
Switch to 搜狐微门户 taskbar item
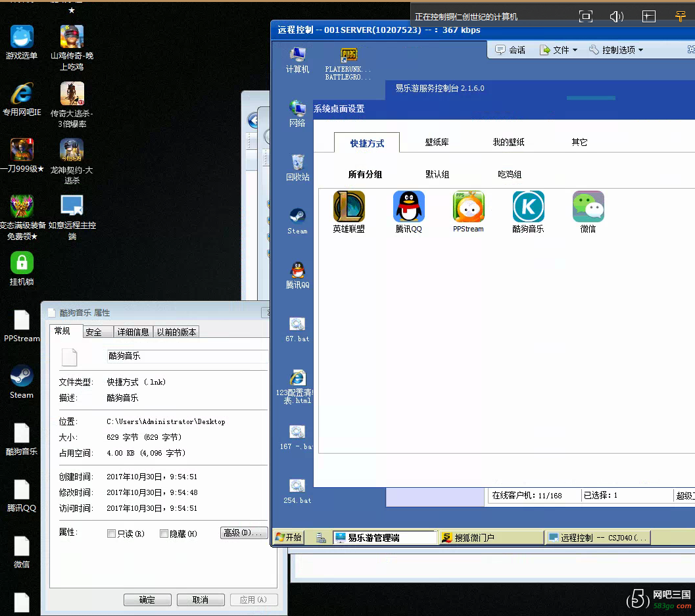tap(491, 538)
